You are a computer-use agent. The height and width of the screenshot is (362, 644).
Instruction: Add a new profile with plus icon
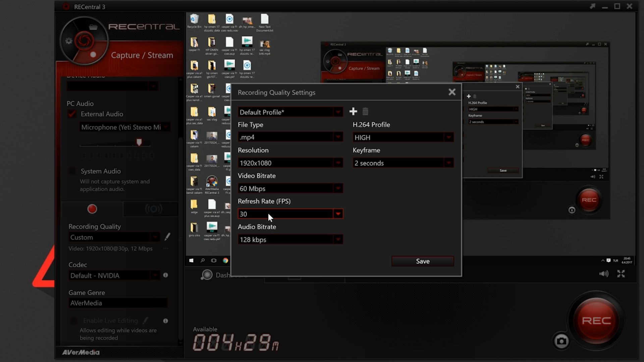(353, 111)
